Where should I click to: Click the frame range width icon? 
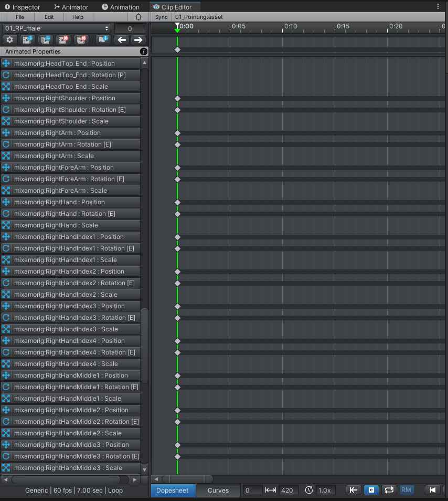point(271,490)
